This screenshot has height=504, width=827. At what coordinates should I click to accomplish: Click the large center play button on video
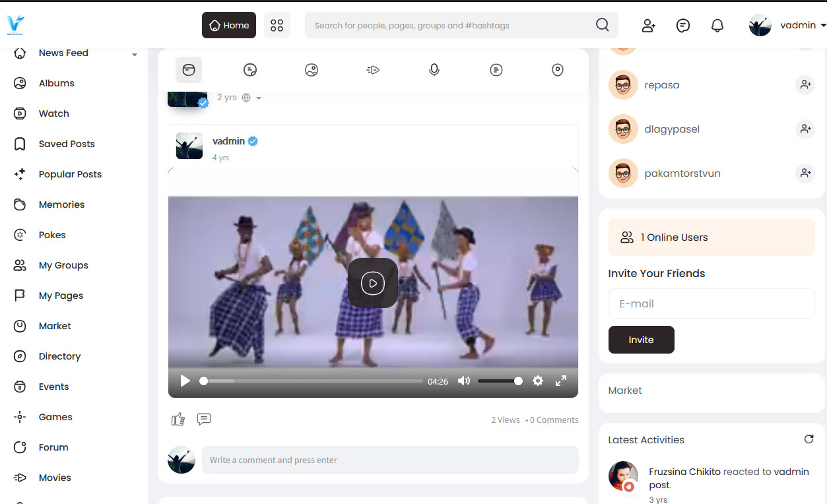pyautogui.click(x=373, y=283)
